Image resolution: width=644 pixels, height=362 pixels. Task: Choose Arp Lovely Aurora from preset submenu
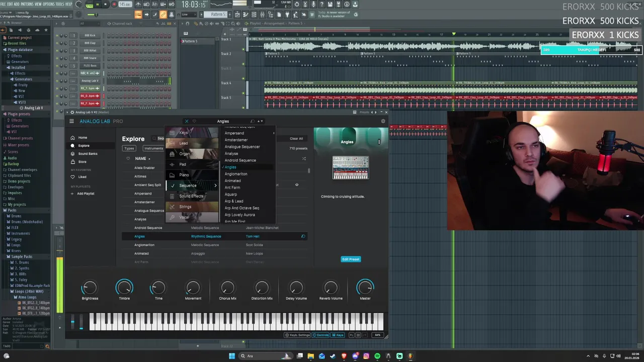(239, 215)
